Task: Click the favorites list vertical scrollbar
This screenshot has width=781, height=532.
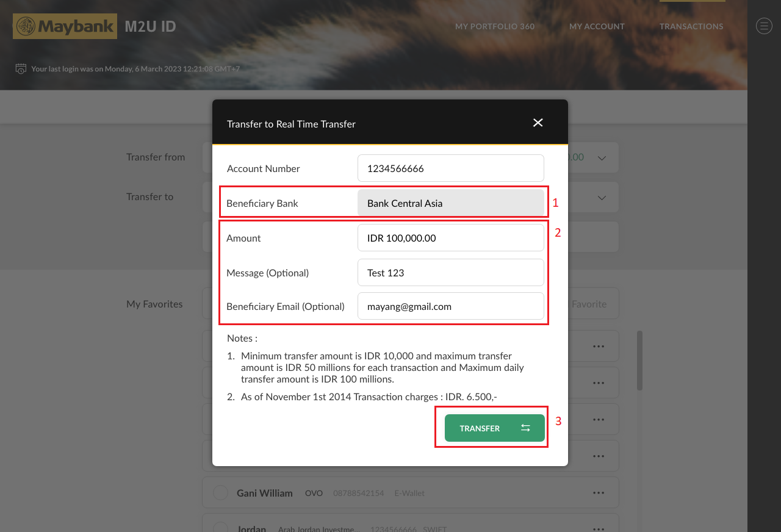Action: point(639,360)
